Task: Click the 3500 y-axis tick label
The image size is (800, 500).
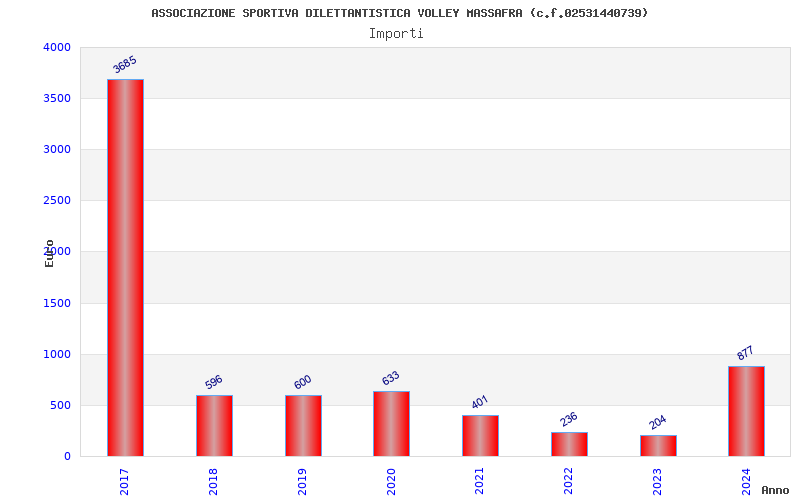Action: [57, 98]
